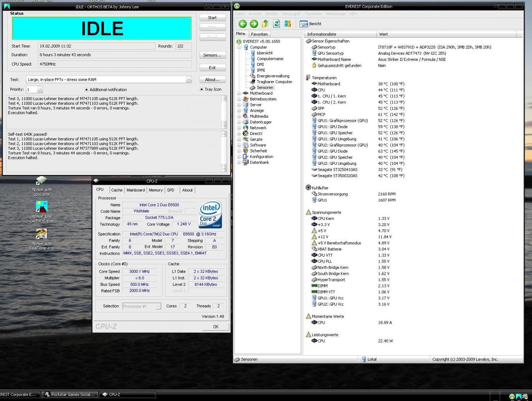This screenshot has height=401, width=532.
Task: Click the Start Time field in ORTHOS
Action: tap(96, 46)
